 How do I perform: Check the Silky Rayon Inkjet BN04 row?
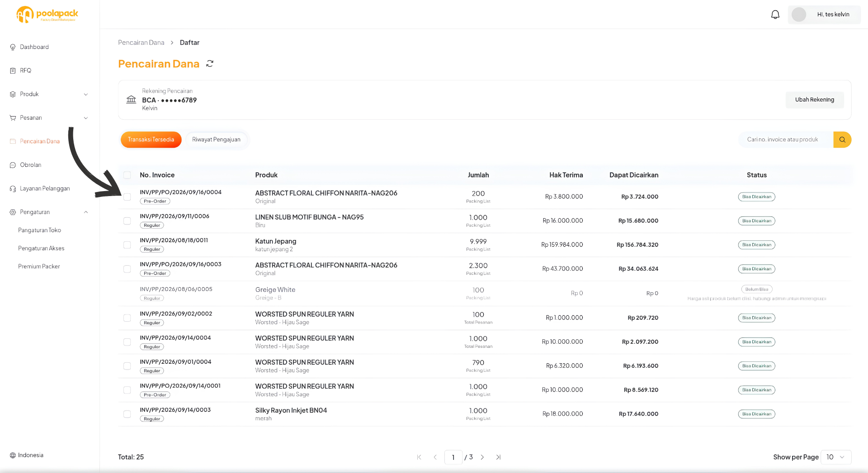pyautogui.click(x=127, y=414)
